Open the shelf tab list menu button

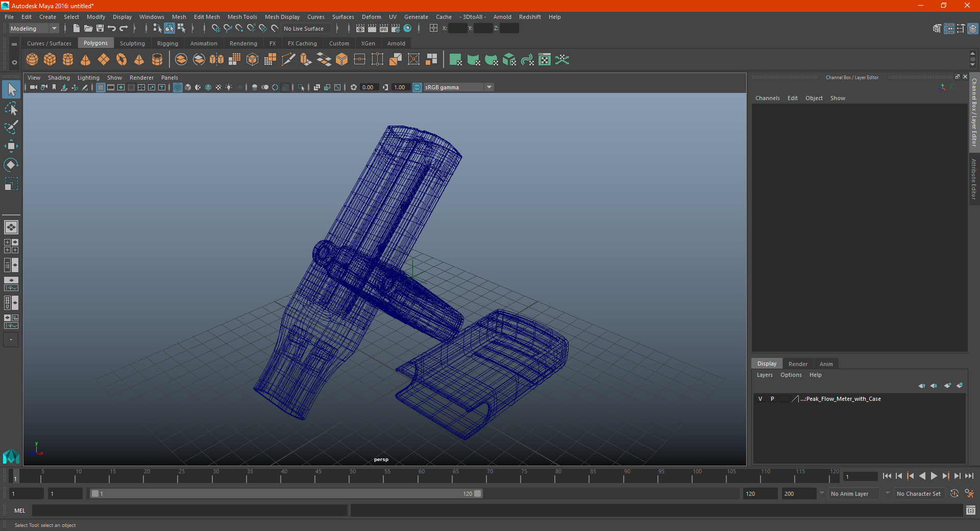(14, 44)
